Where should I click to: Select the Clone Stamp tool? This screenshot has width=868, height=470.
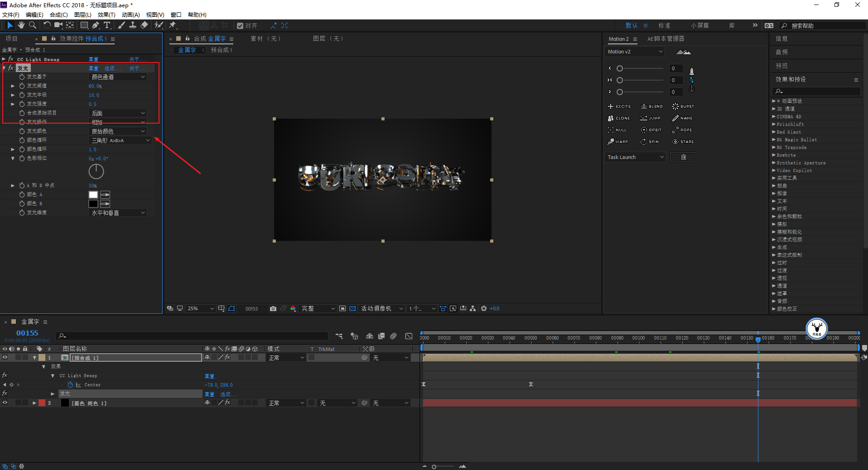(133, 25)
